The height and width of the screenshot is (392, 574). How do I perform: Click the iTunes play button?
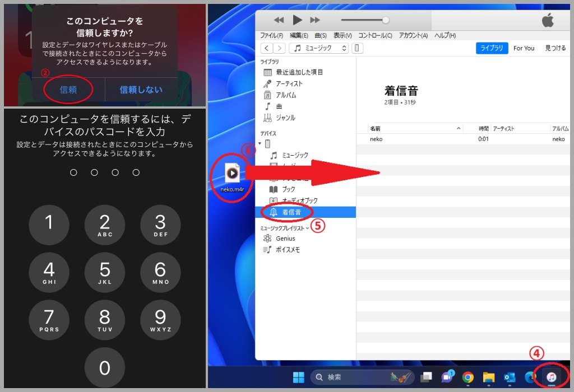click(297, 20)
